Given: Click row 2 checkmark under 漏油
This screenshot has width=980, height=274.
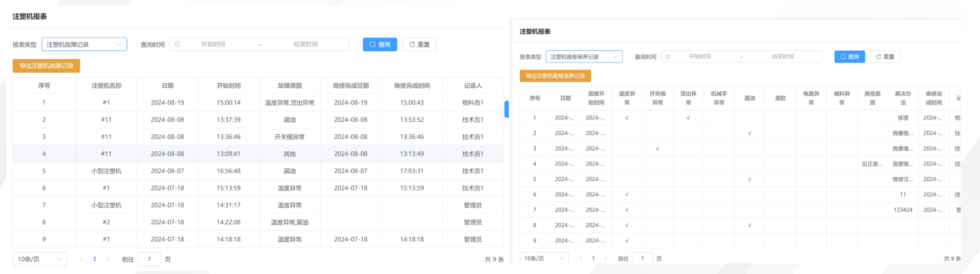Looking at the screenshot, I should click(749, 133).
